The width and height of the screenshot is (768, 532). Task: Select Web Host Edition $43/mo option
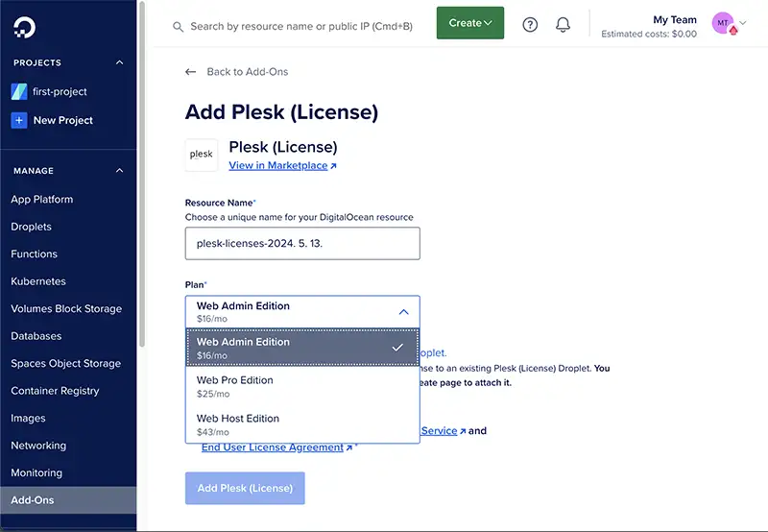302,424
